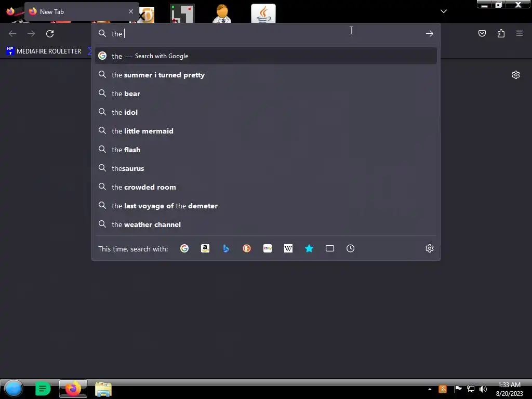The image size is (532, 399).
Task: Open List all tabs chevron
Action: point(444,11)
